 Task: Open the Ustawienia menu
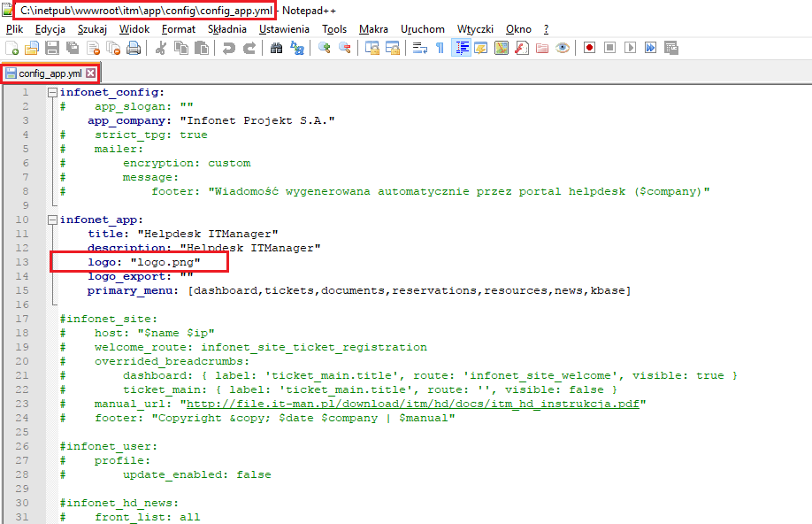[284, 29]
